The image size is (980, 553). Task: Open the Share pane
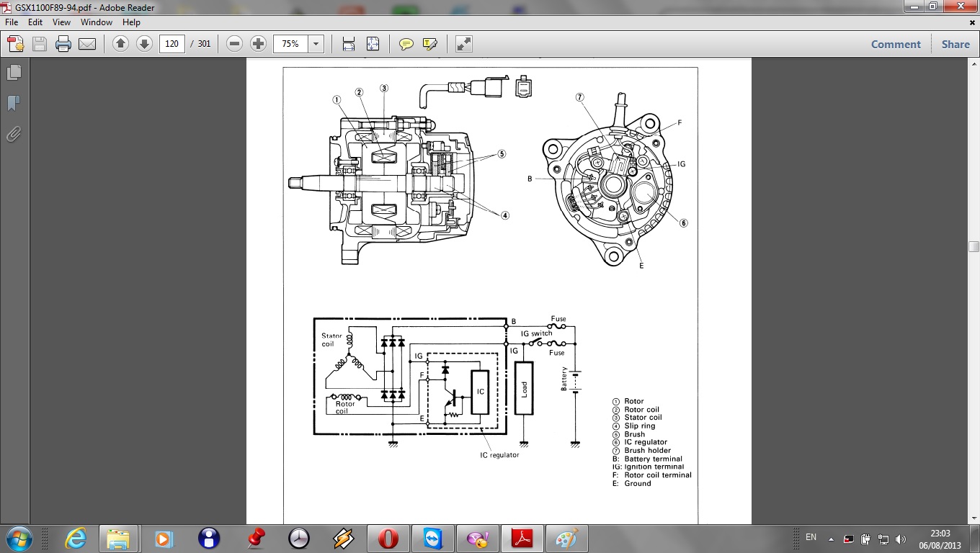click(955, 44)
